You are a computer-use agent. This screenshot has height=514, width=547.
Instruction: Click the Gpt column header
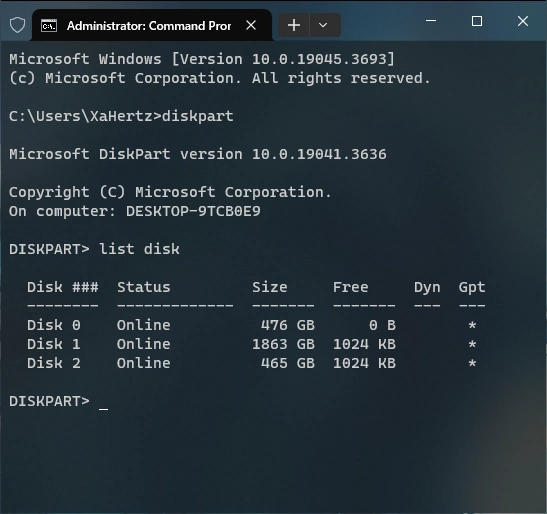point(472,287)
